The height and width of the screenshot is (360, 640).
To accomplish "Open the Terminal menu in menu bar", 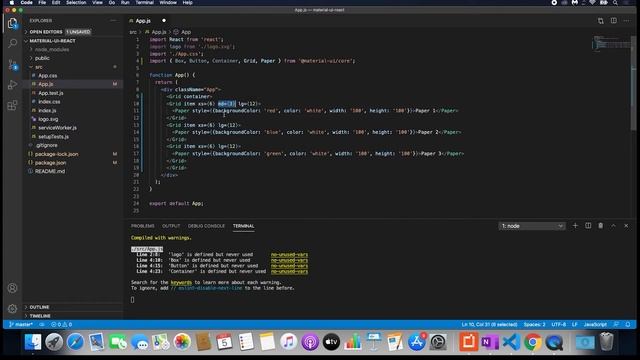I will pyautogui.click(x=144, y=2).
